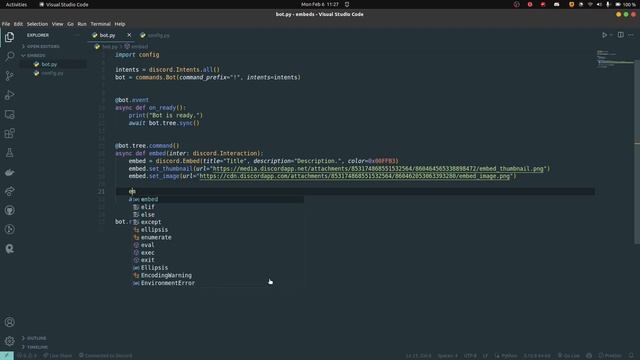Image resolution: width=640 pixels, height=360 pixels.
Task: Open the Run menu
Action: point(82,24)
